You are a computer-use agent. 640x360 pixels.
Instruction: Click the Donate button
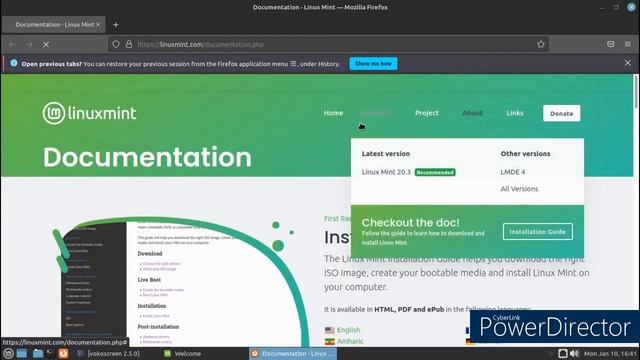[x=562, y=113]
